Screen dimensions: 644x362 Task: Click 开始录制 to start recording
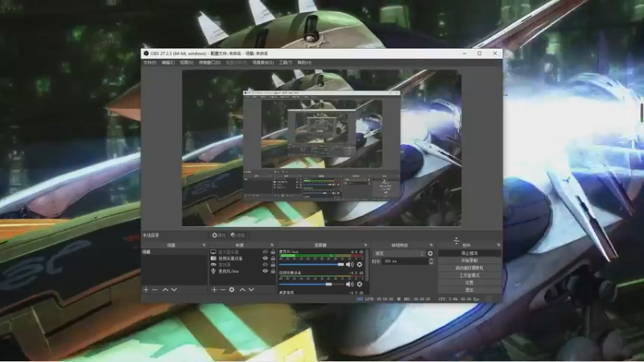(x=469, y=261)
